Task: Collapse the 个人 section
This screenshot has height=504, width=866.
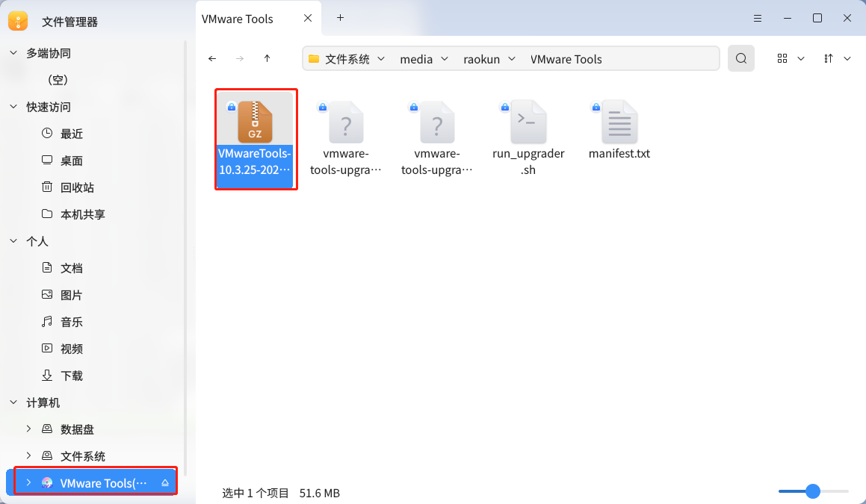Action: coord(13,241)
